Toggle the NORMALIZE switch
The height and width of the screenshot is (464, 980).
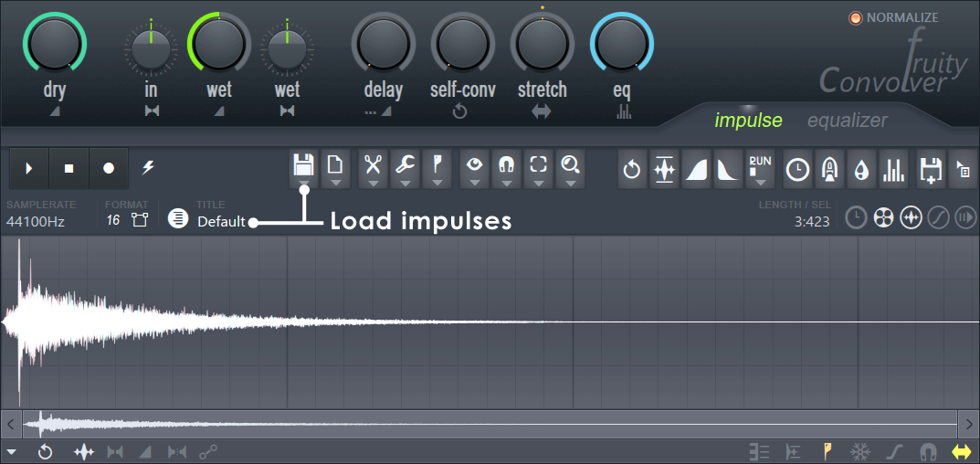tap(856, 17)
